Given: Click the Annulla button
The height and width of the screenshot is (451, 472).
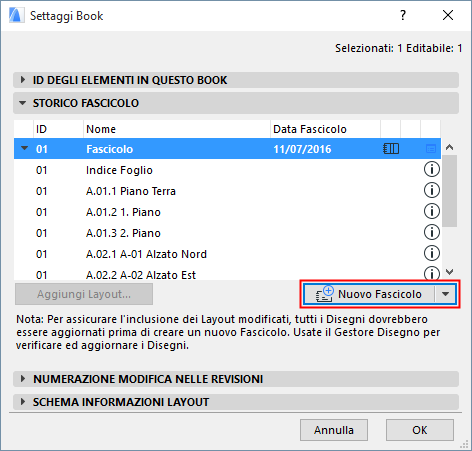Looking at the screenshot, I should [x=334, y=430].
